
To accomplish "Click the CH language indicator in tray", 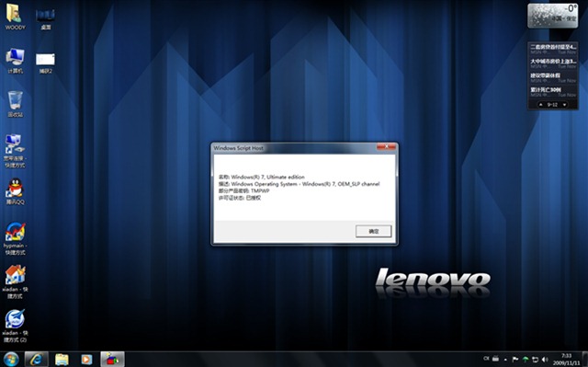I will point(486,359).
